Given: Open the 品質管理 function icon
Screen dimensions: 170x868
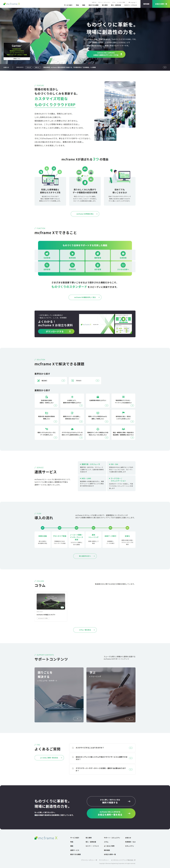Looking at the screenshot, I should click(47, 265).
